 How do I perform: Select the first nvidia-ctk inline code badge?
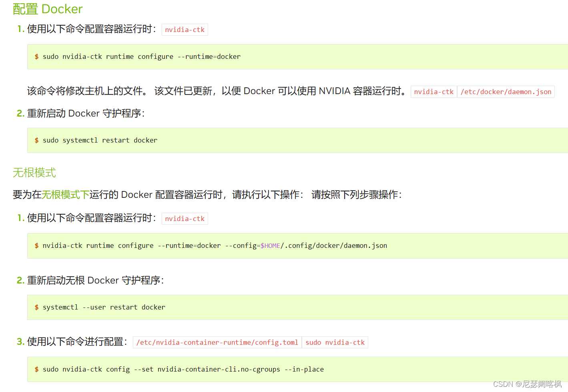[185, 29]
